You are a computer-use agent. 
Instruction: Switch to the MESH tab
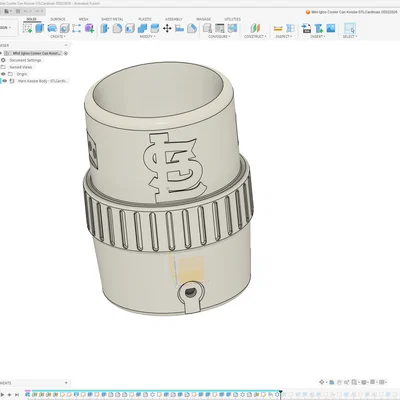tap(83, 19)
